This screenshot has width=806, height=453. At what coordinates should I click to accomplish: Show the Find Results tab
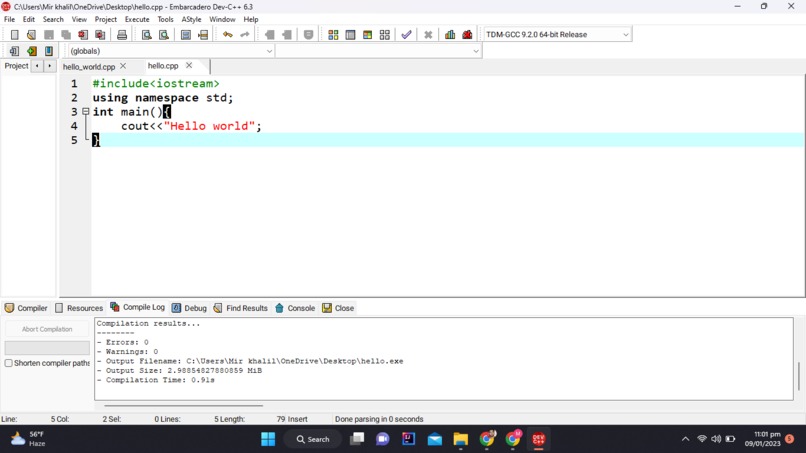[x=241, y=308]
